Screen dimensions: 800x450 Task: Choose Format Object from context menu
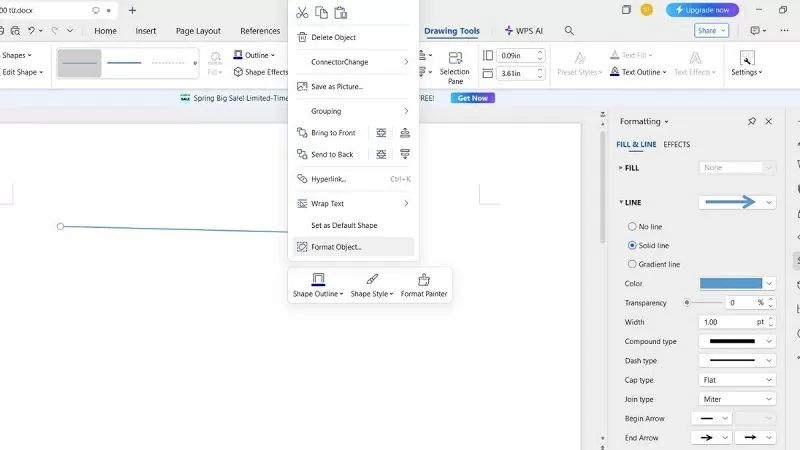point(336,247)
